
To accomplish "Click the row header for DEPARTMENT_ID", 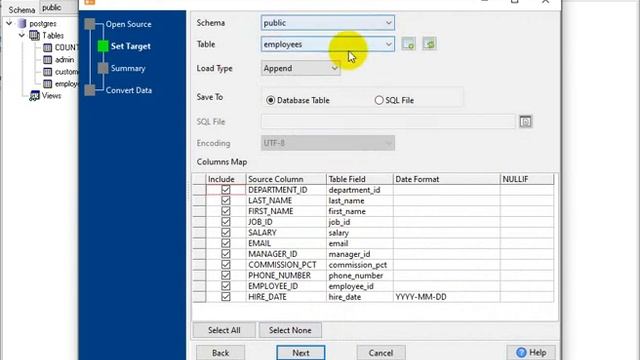I will [199, 190].
